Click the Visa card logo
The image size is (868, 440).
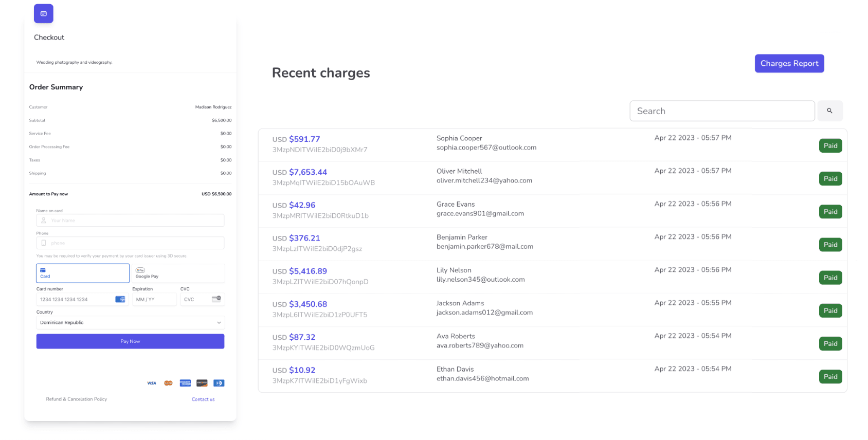[152, 383]
